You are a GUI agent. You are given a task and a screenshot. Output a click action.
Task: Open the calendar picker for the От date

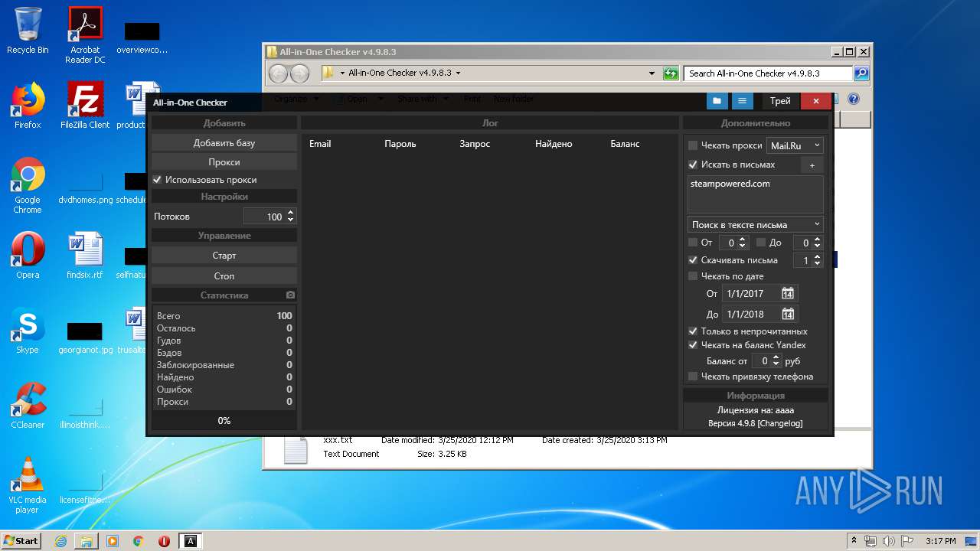pos(787,293)
